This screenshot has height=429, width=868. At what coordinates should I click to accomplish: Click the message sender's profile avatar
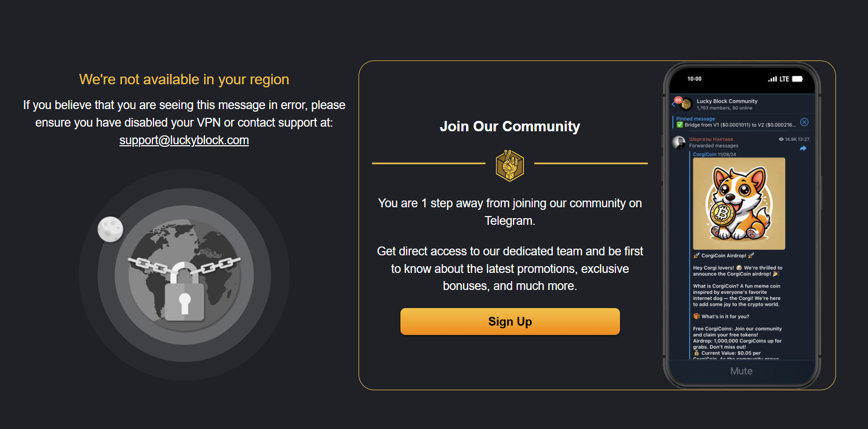pos(679,143)
